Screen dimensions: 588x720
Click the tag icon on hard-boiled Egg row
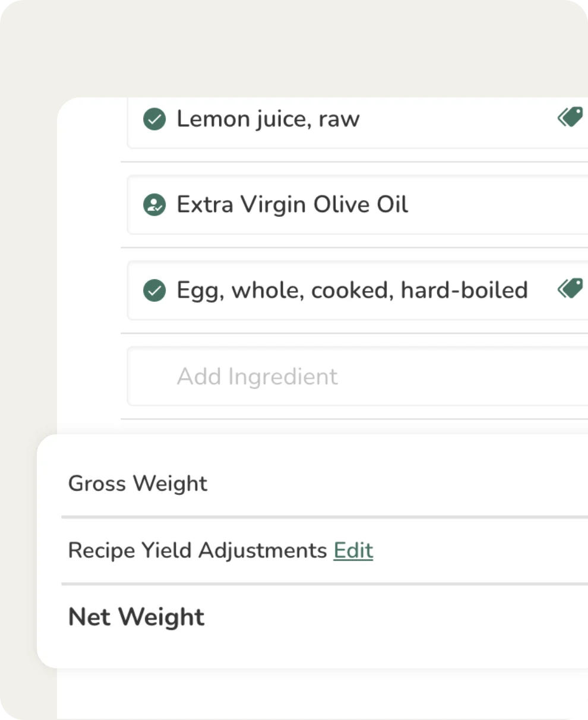[570, 289]
